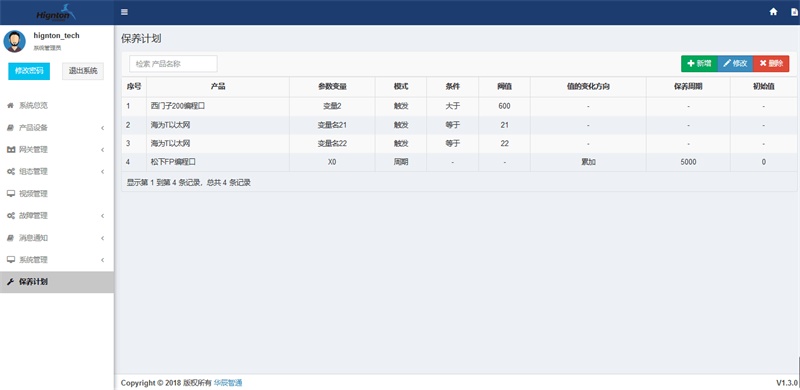Click the gears icon beside 故障管理

tap(10, 215)
